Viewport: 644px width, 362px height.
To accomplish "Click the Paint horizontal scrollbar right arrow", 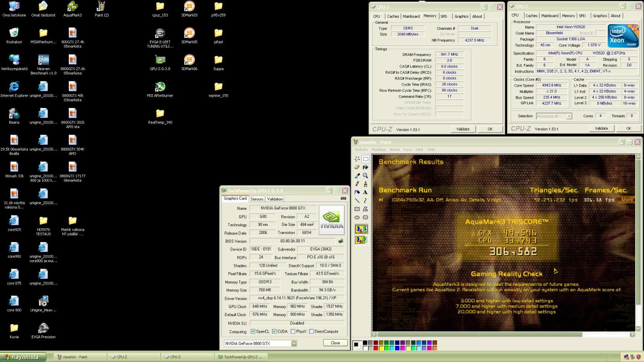I will tap(632, 334).
